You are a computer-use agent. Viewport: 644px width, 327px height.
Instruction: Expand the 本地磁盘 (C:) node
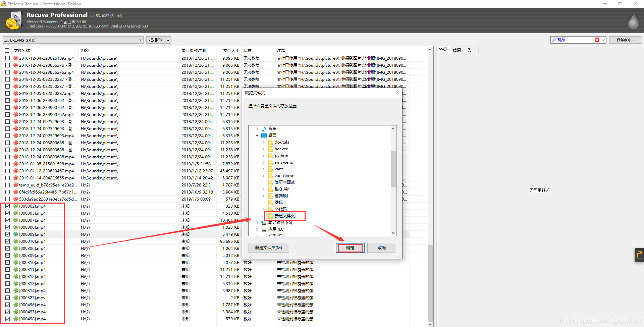pos(257,223)
